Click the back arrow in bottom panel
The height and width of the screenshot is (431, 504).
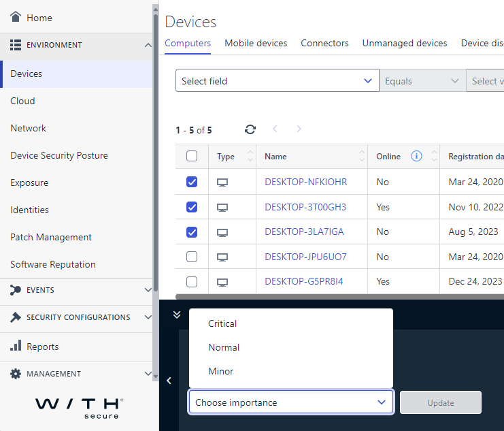(x=169, y=381)
